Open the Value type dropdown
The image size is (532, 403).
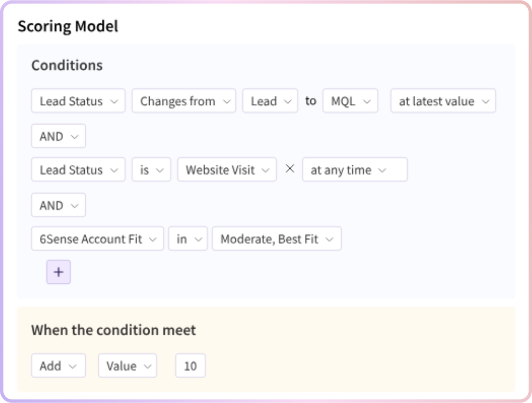tap(127, 366)
